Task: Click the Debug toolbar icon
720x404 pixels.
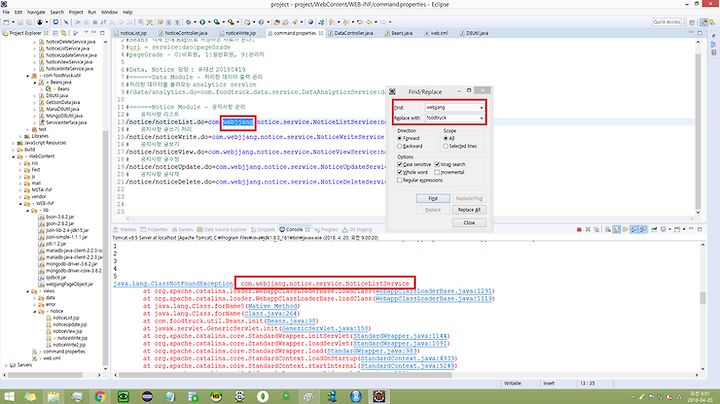Action: click(x=188, y=22)
